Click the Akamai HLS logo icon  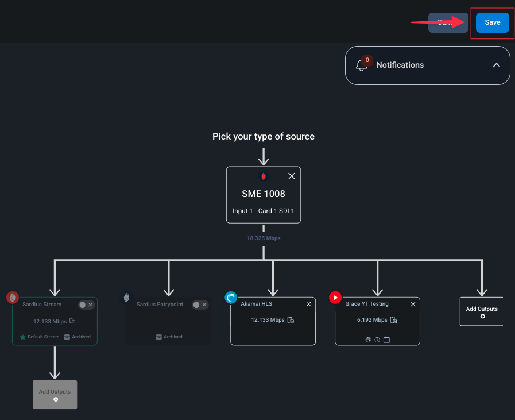click(231, 298)
